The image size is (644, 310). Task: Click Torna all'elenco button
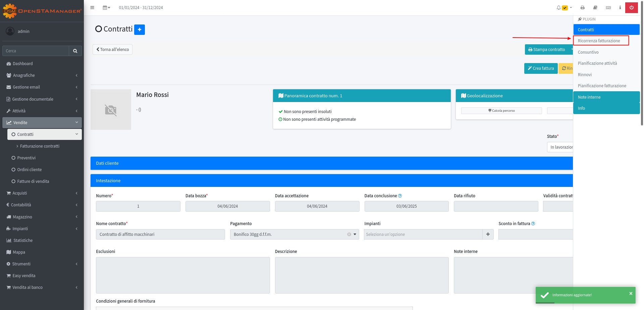click(x=112, y=50)
